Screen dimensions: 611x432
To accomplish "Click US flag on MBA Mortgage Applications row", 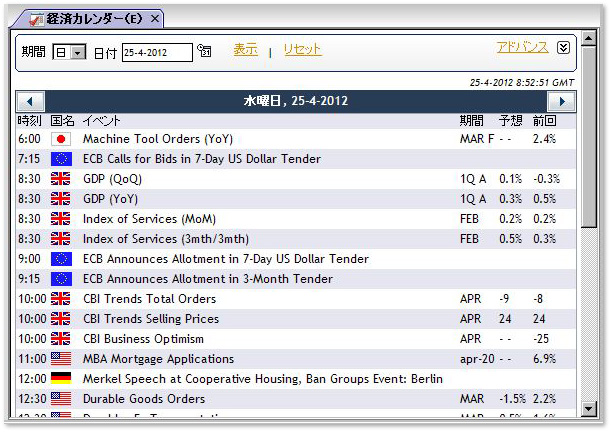I will 61,359.
